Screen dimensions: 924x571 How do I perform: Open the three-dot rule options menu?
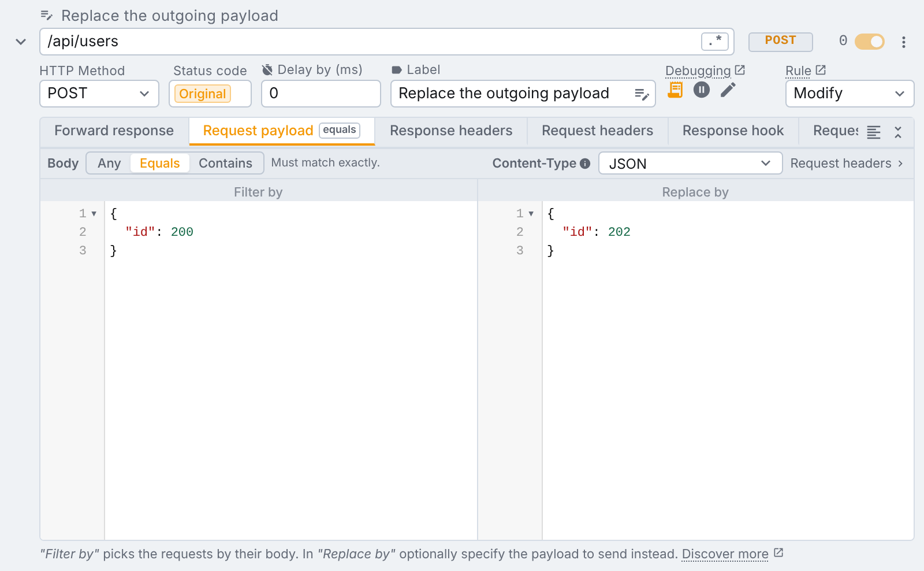click(904, 42)
